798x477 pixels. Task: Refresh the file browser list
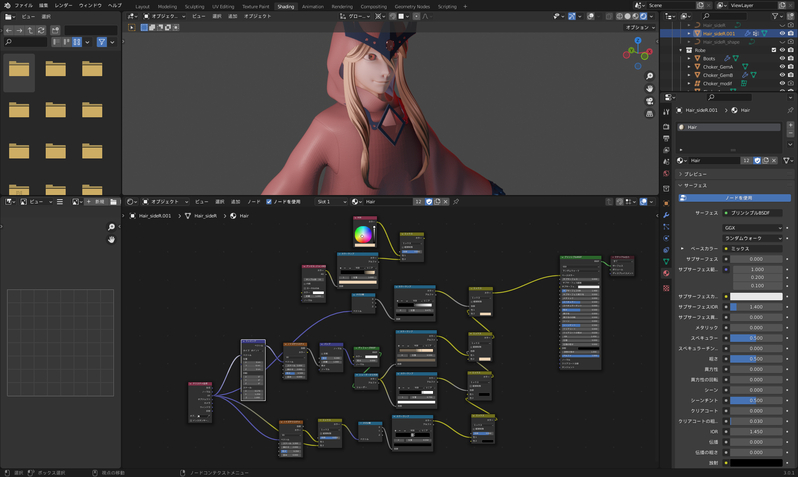click(x=41, y=31)
